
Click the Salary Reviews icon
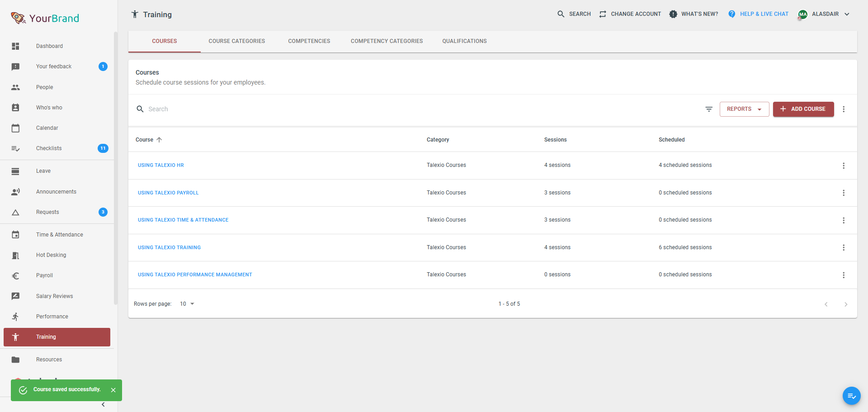pos(15,296)
